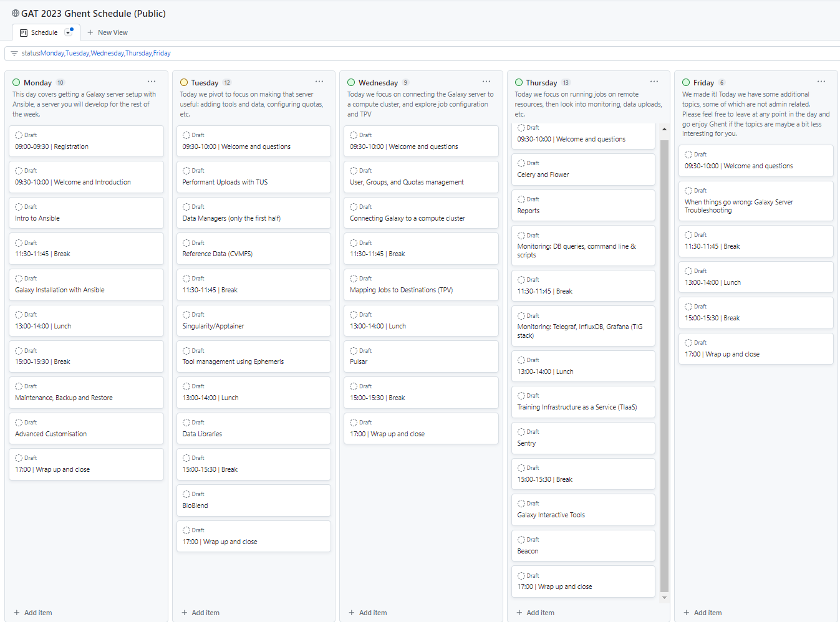This screenshot has height=622, width=840.
Task: Click the green status circle next to Friday
Action: [x=686, y=82]
